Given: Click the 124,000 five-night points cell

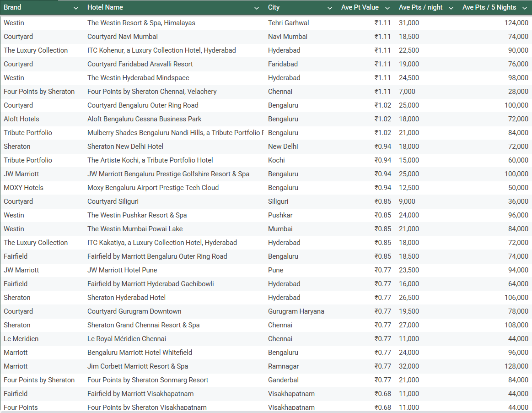Looking at the screenshot, I should click(516, 23).
